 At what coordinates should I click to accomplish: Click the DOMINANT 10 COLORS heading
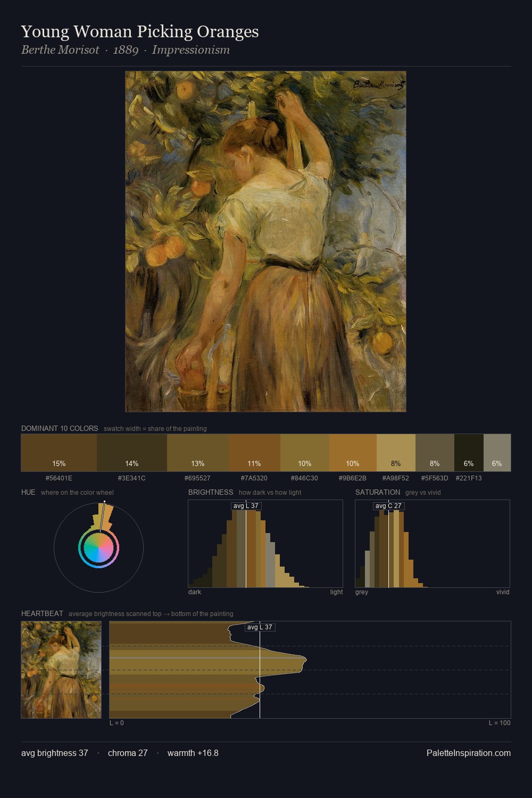click(60, 428)
